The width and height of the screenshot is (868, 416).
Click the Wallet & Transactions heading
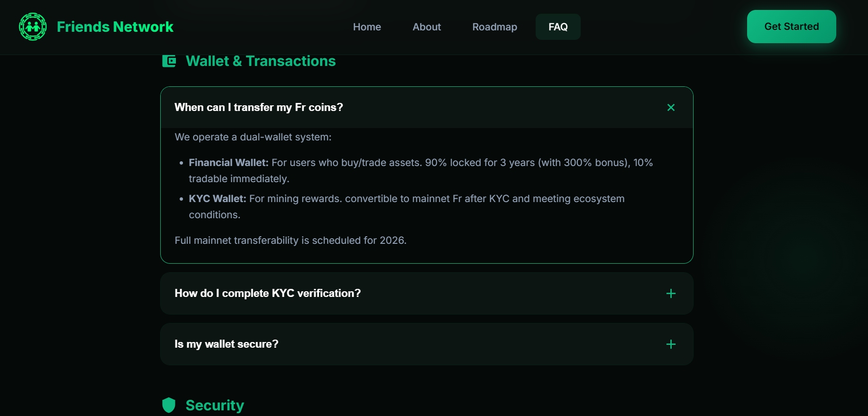(x=261, y=61)
